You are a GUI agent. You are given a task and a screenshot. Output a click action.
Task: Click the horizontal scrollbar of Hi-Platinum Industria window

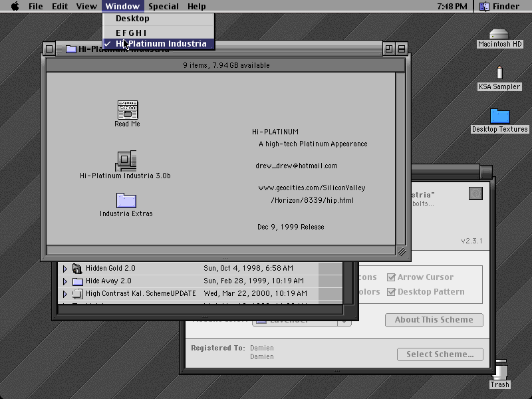[x=221, y=251]
